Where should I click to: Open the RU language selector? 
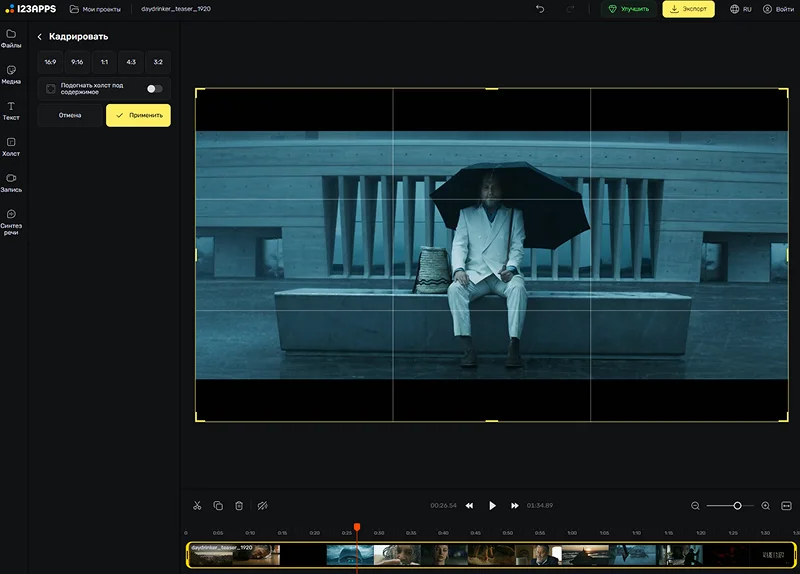point(741,9)
